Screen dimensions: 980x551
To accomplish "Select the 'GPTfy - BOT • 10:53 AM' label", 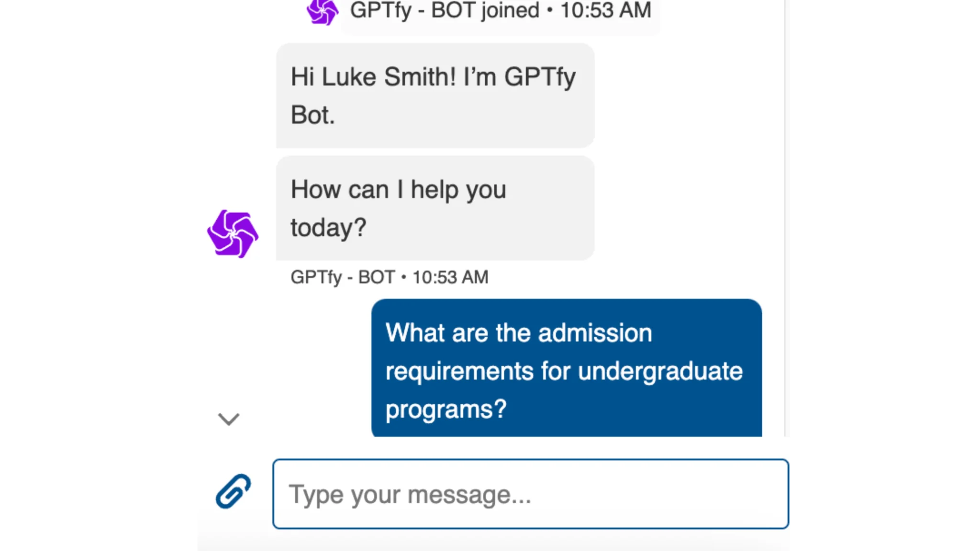I will pos(389,277).
